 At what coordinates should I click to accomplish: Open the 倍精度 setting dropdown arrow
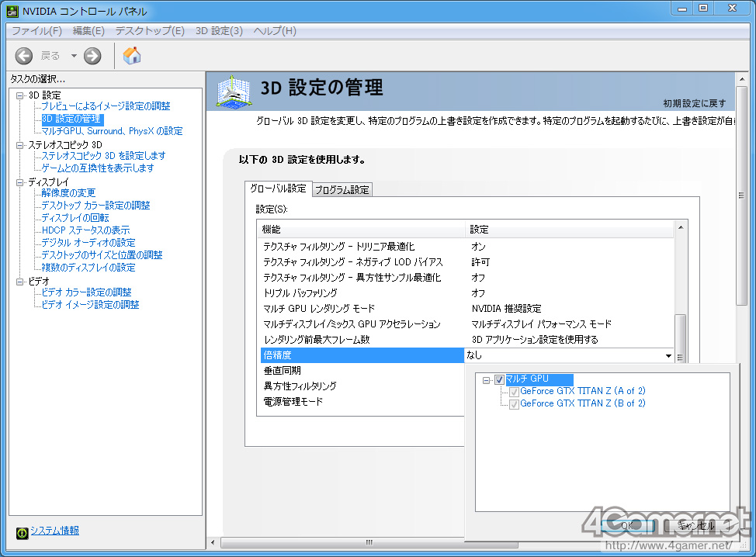[668, 355]
